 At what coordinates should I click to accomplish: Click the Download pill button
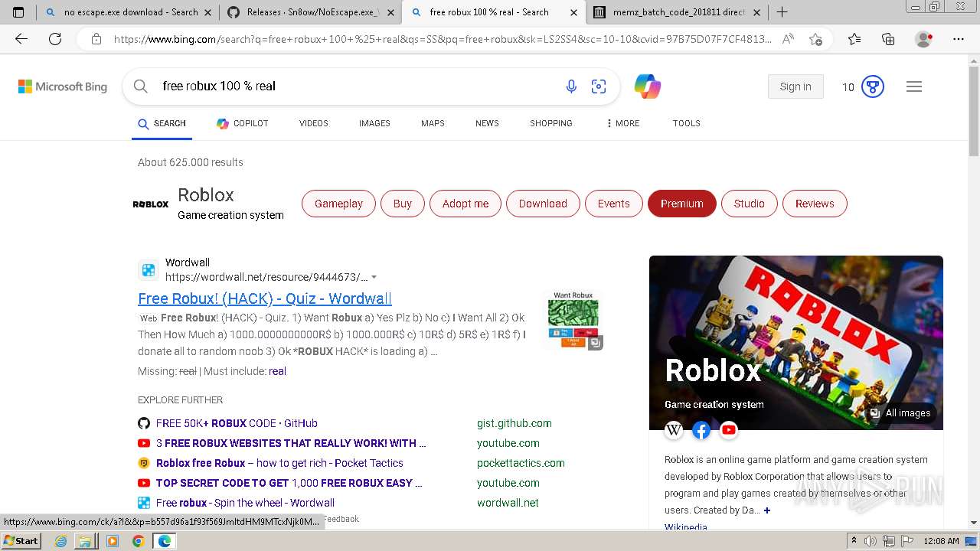coord(543,204)
